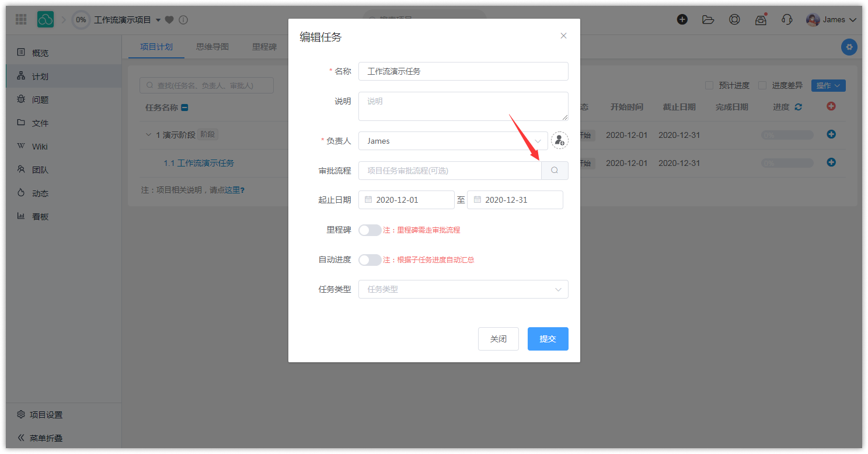
Task: Click the red plus icon in table header
Action: tap(831, 106)
